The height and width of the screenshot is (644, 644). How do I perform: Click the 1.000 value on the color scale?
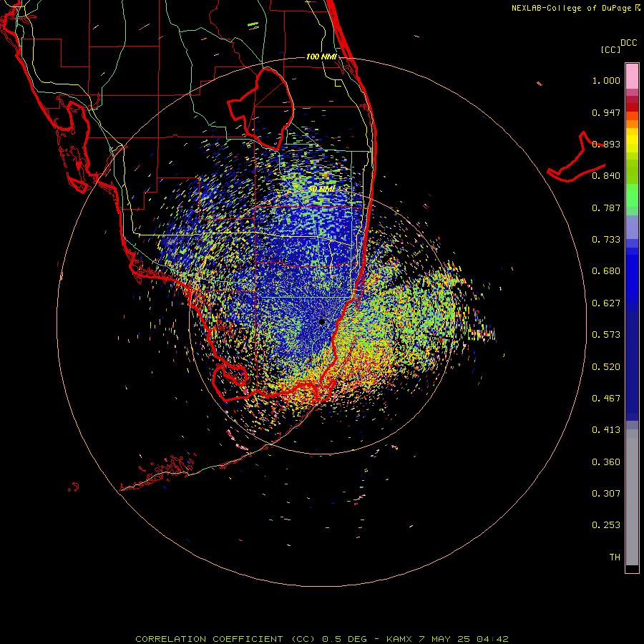point(606,80)
